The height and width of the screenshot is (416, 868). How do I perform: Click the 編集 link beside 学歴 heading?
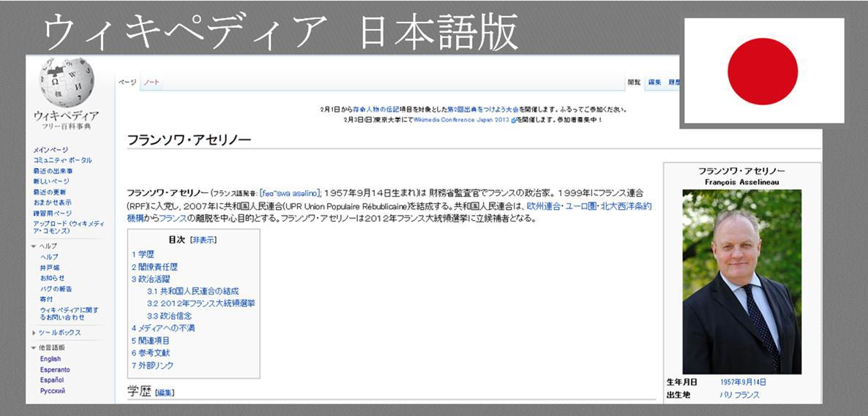click(x=165, y=393)
